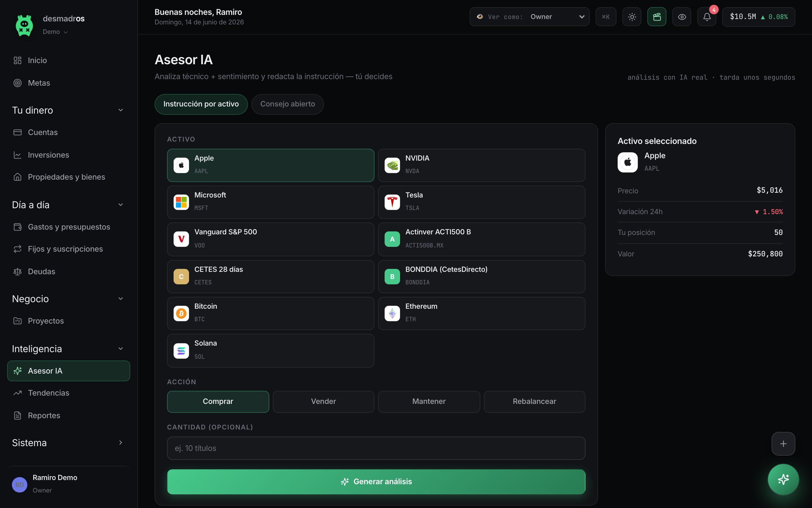Click the Cantidad opcional input field
This screenshot has width=812, height=508.
tap(376, 448)
